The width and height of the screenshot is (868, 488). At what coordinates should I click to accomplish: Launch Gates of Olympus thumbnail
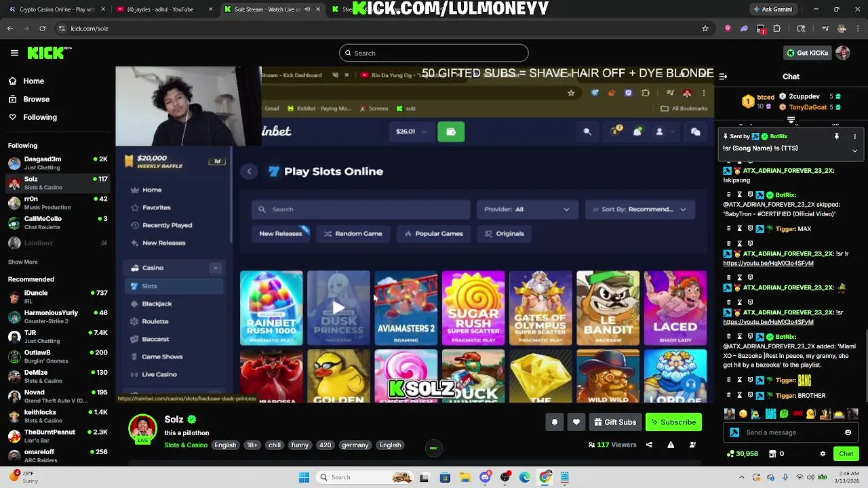tap(540, 308)
